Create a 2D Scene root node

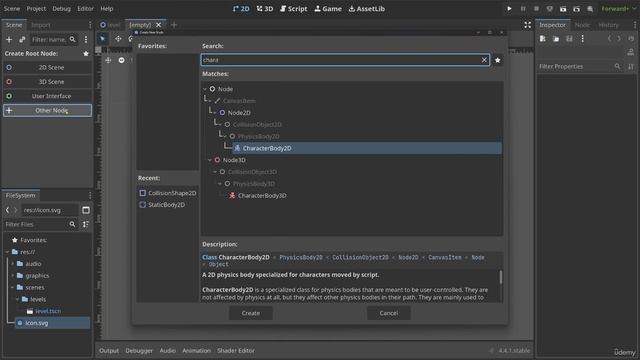(x=47, y=67)
